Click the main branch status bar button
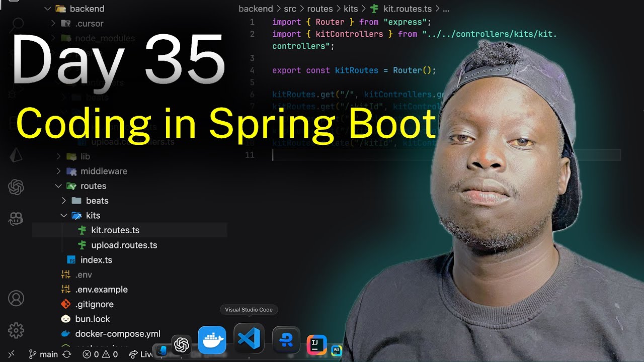The image size is (644, 362). 44,354
